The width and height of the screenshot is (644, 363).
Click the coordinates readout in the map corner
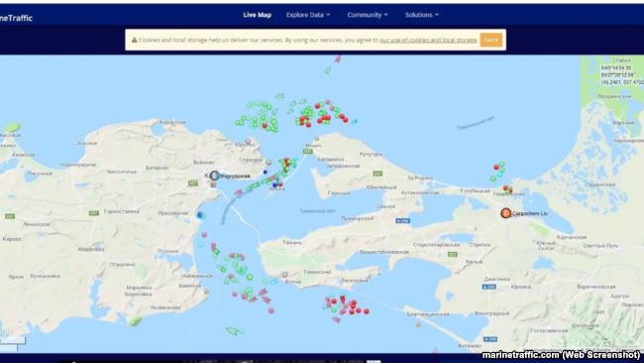coord(622,74)
